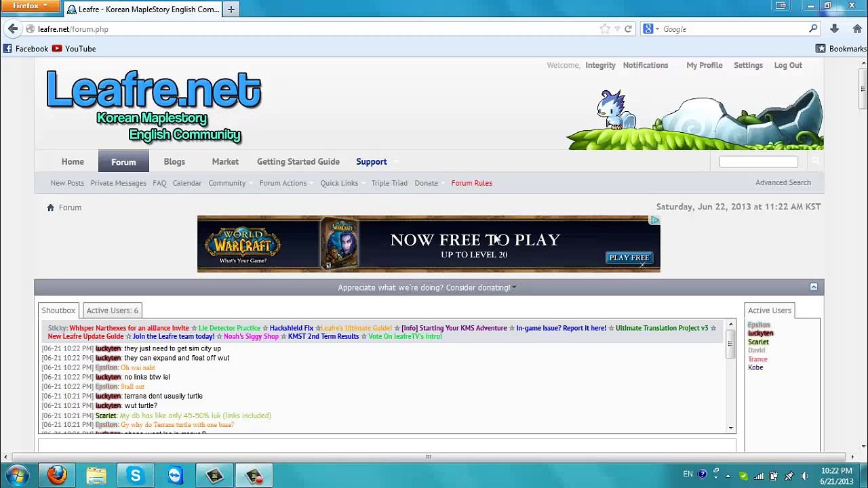Open New Posts link

(x=67, y=183)
